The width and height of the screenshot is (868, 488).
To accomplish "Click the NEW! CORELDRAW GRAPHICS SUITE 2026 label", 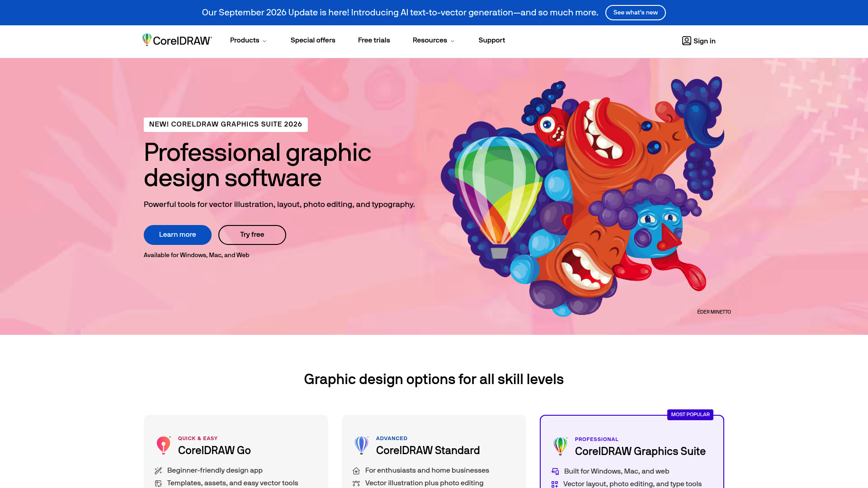I will pyautogui.click(x=226, y=125).
